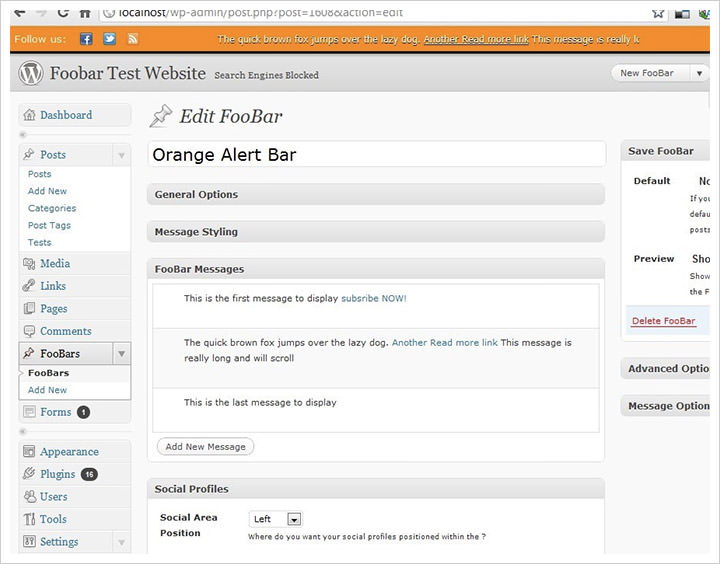Click the Add New Message button

pyautogui.click(x=205, y=446)
